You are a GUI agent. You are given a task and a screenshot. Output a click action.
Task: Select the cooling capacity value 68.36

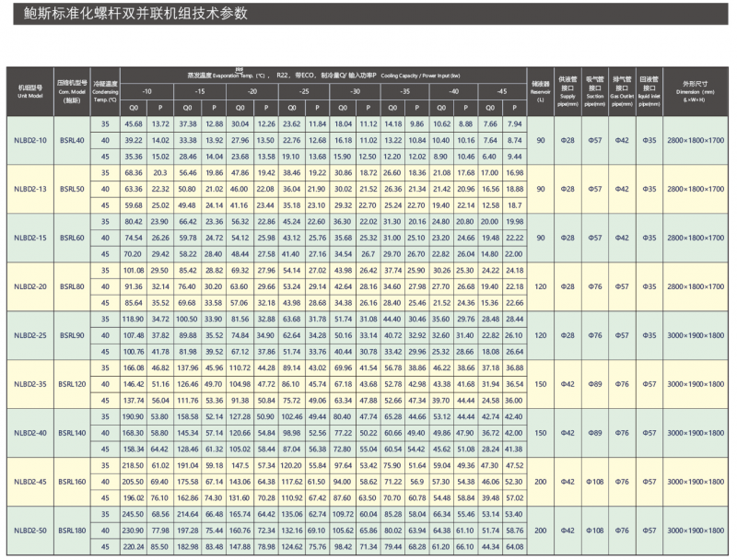[134, 173]
